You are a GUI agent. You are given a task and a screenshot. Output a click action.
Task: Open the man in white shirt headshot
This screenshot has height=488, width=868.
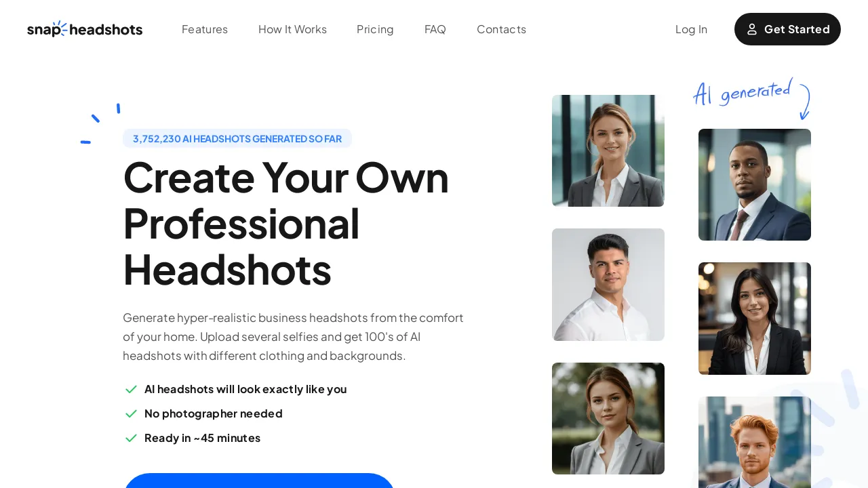pos(608,285)
